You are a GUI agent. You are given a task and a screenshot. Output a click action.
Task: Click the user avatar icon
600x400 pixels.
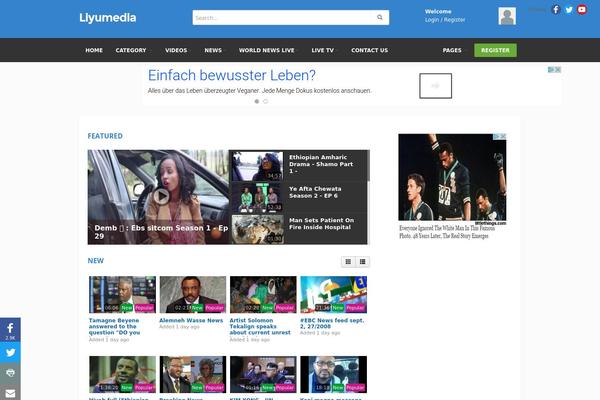click(x=507, y=16)
